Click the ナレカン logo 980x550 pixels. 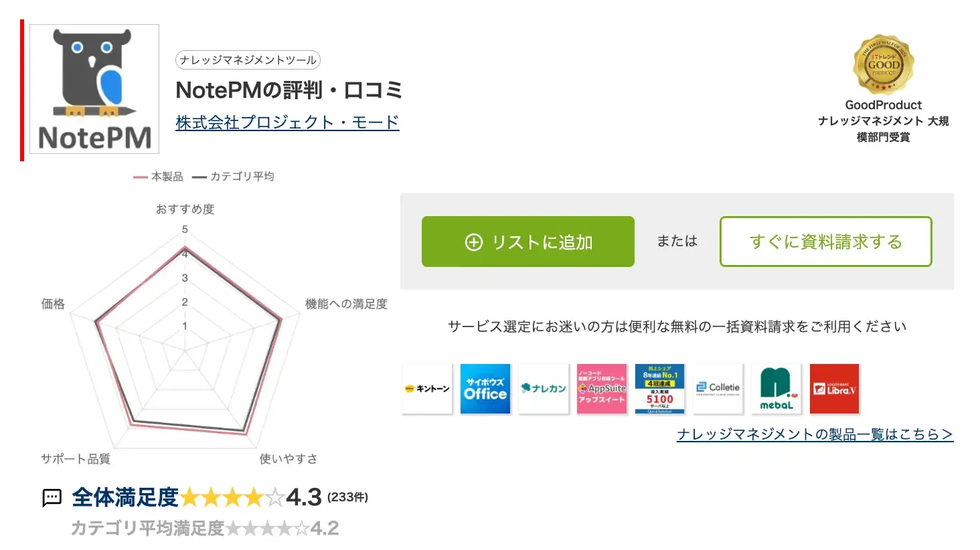[544, 388]
